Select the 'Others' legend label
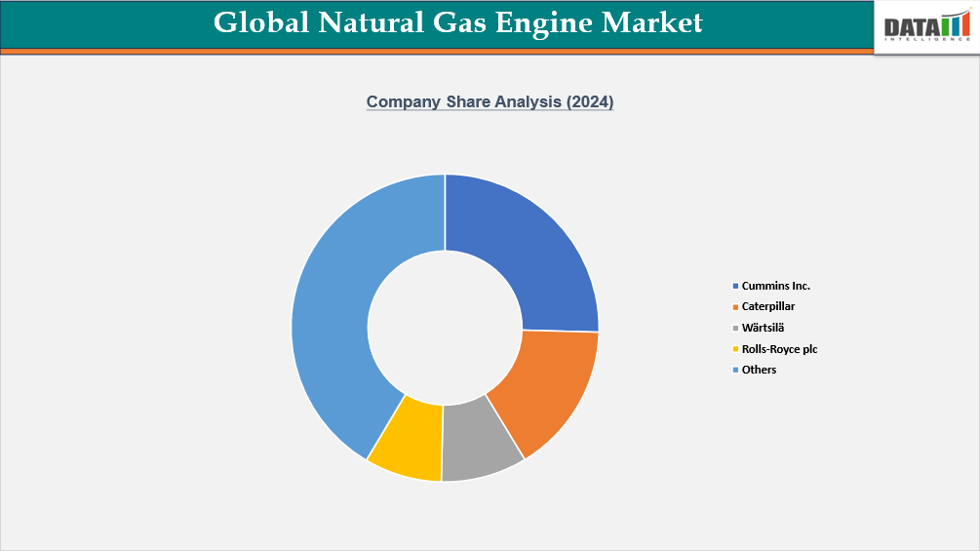This screenshot has height=551, width=980. [x=759, y=370]
